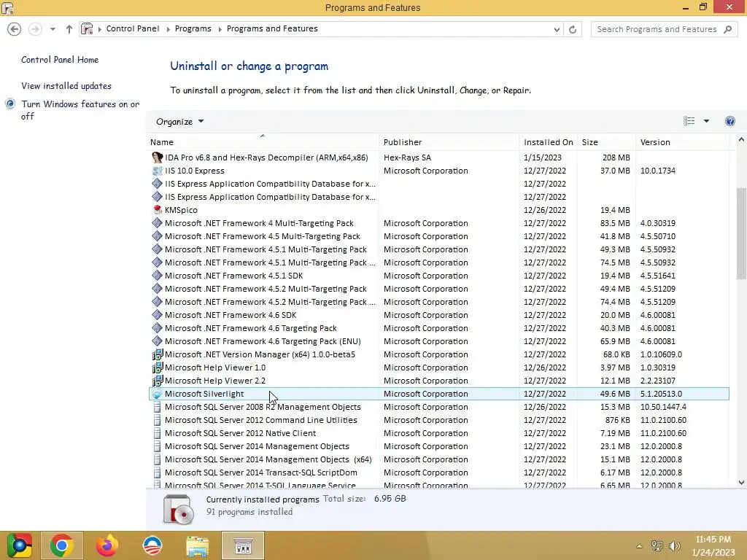Click the Back navigation arrow
747x560 pixels.
click(x=15, y=29)
